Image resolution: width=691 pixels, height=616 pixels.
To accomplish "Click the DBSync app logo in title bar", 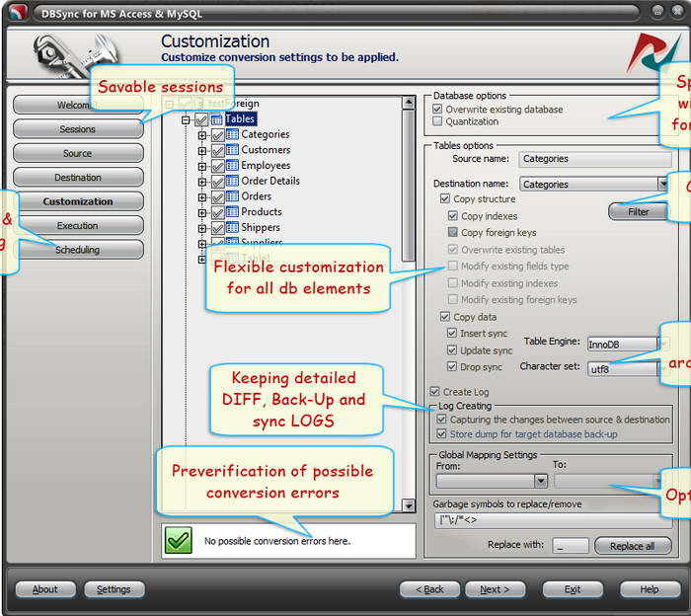I will click(x=16, y=11).
